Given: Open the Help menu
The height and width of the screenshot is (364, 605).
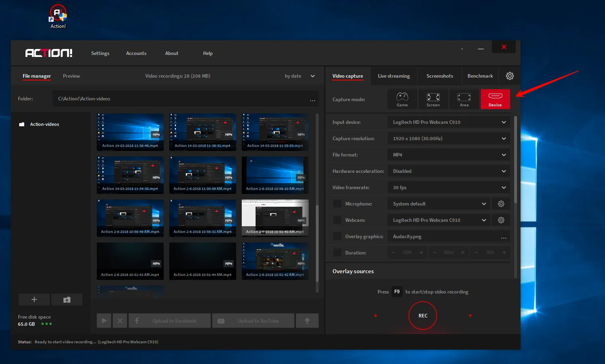Looking at the screenshot, I should [208, 53].
